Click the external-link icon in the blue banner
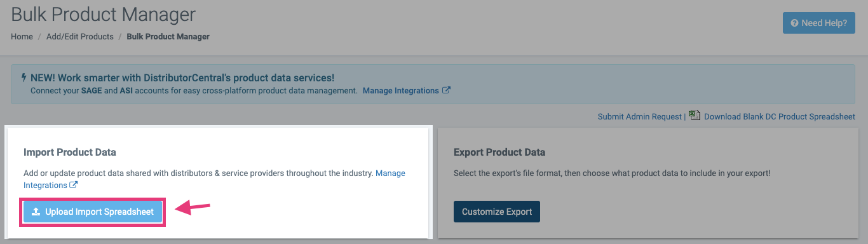Screen dimensions: 868x244 pos(446,90)
